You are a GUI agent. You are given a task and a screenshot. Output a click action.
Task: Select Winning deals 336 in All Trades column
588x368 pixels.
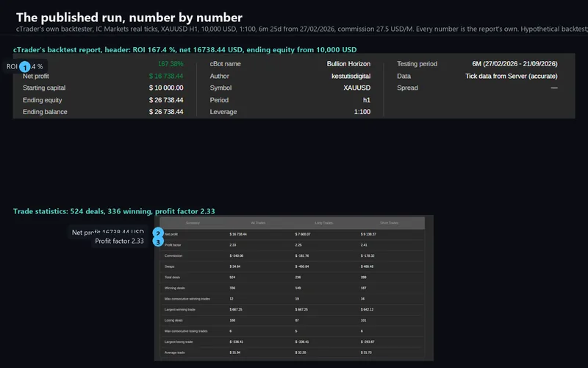pos(232,288)
